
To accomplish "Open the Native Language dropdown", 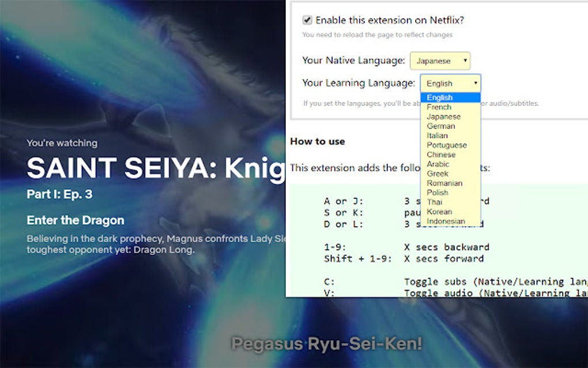I will [440, 61].
